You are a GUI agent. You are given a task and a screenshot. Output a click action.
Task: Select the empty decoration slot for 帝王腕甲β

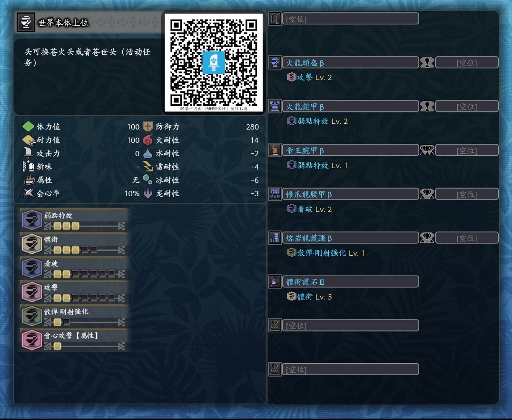tap(467, 150)
